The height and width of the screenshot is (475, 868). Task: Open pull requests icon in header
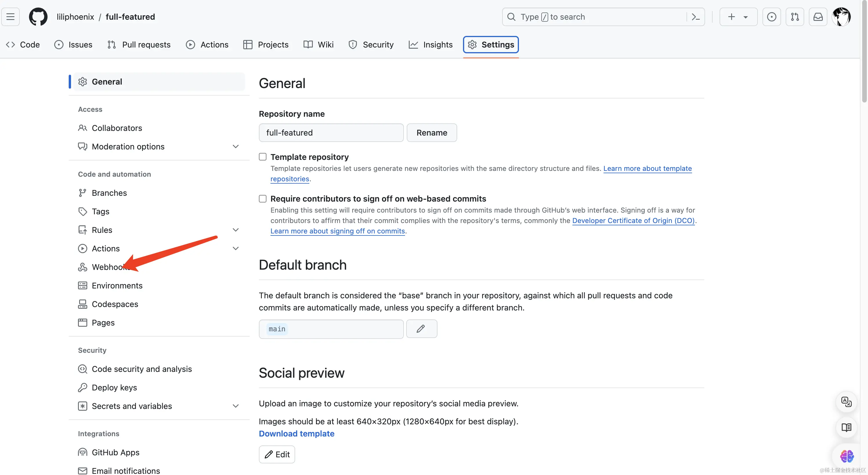pos(795,17)
